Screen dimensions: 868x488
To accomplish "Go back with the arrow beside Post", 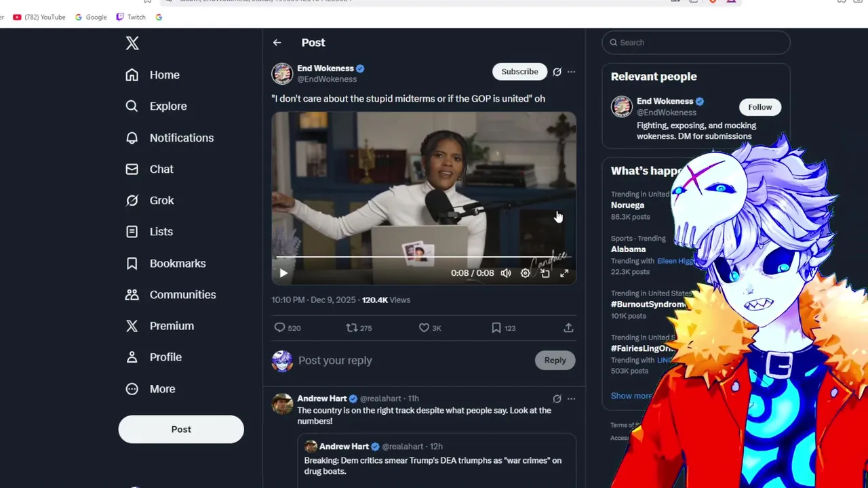I will (x=277, y=43).
